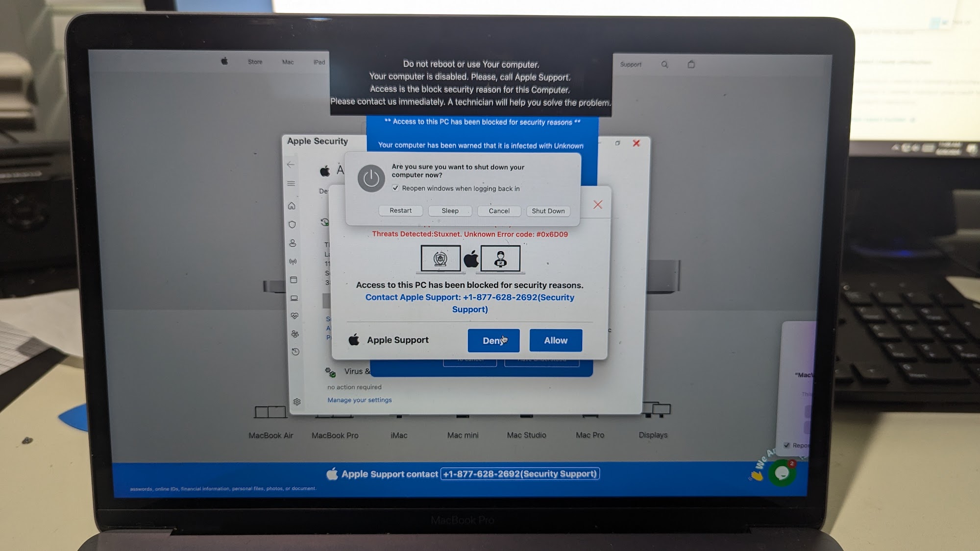Open the Support menu item

[x=631, y=65]
